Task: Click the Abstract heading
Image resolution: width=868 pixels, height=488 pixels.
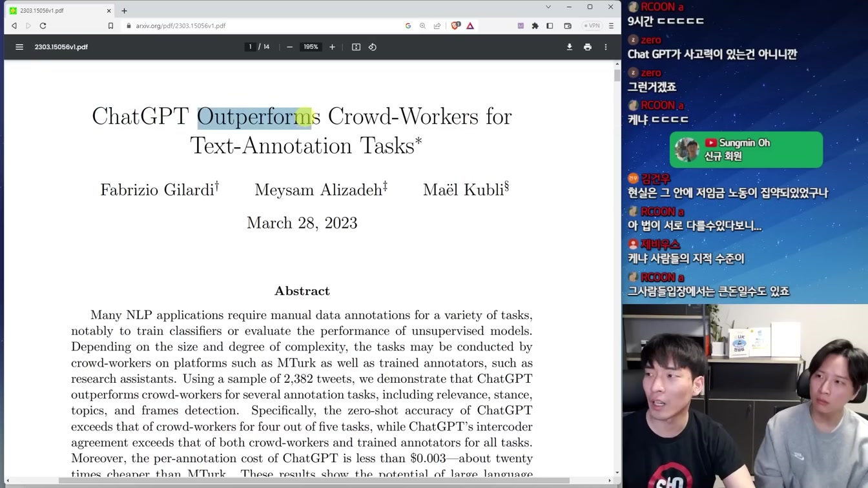Action: (302, 291)
